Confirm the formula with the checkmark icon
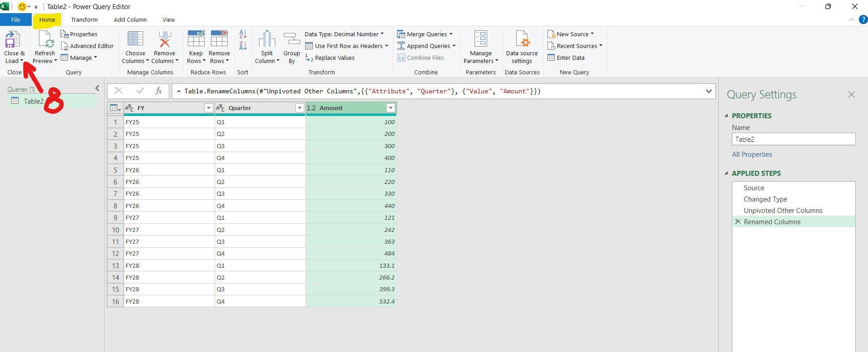This screenshot has height=352, width=868. [140, 91]
